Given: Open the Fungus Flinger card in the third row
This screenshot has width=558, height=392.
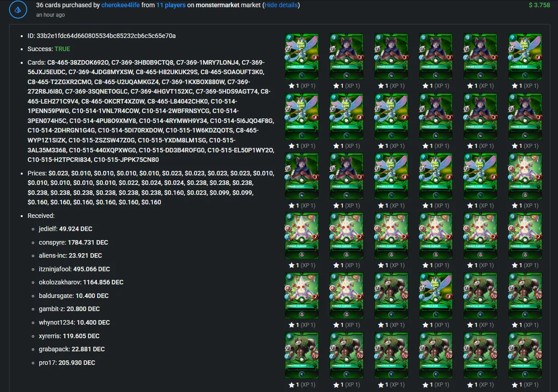Looking at the screenshot, I should pyautogui.click(x=525, y=176).
